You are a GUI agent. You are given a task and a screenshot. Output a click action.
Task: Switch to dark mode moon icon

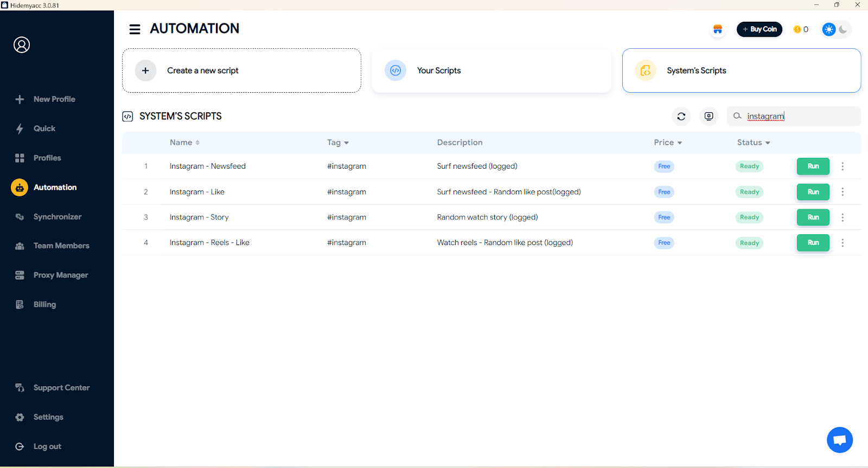(843, 29)
